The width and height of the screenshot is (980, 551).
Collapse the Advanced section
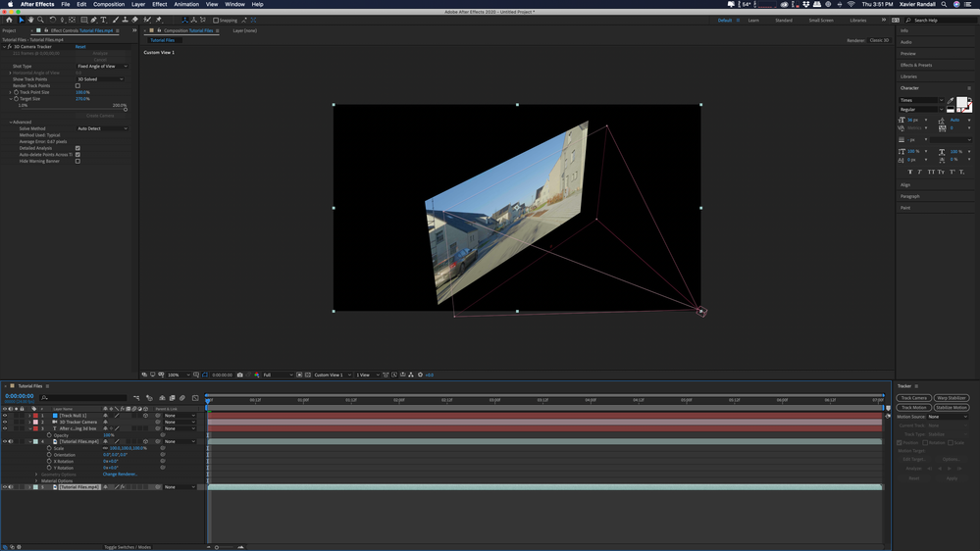click(11, 123)
